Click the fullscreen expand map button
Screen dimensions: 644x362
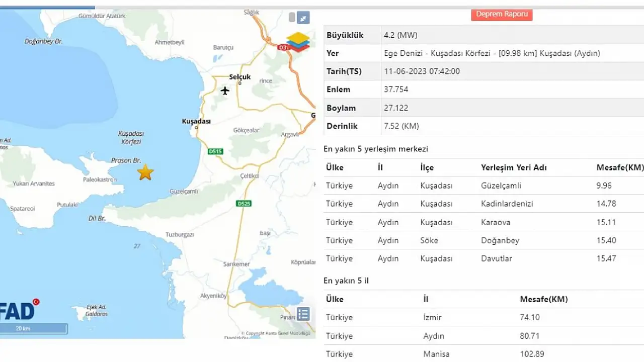click(x=303, y=18)
